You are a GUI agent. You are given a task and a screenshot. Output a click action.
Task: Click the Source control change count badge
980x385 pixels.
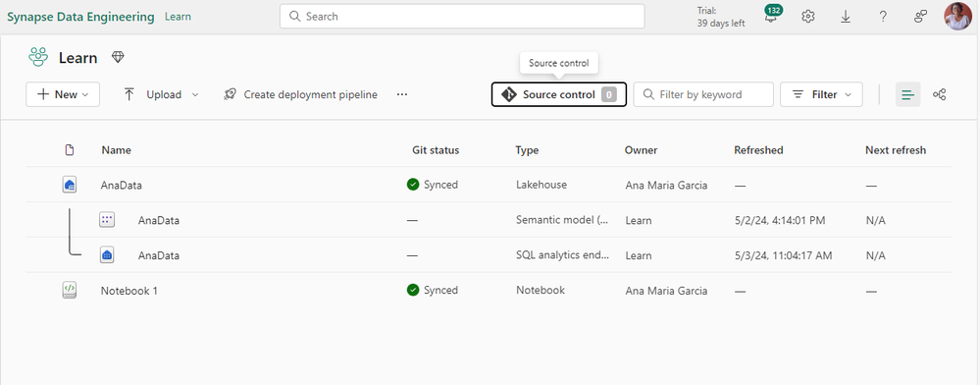pyautogui.click(x=609, y=94)
